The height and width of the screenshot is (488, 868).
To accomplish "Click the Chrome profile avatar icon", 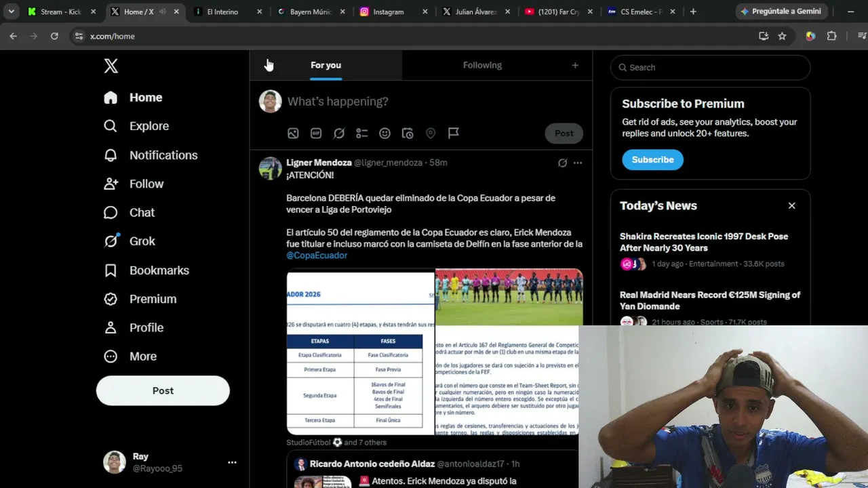I will (810, 36).
